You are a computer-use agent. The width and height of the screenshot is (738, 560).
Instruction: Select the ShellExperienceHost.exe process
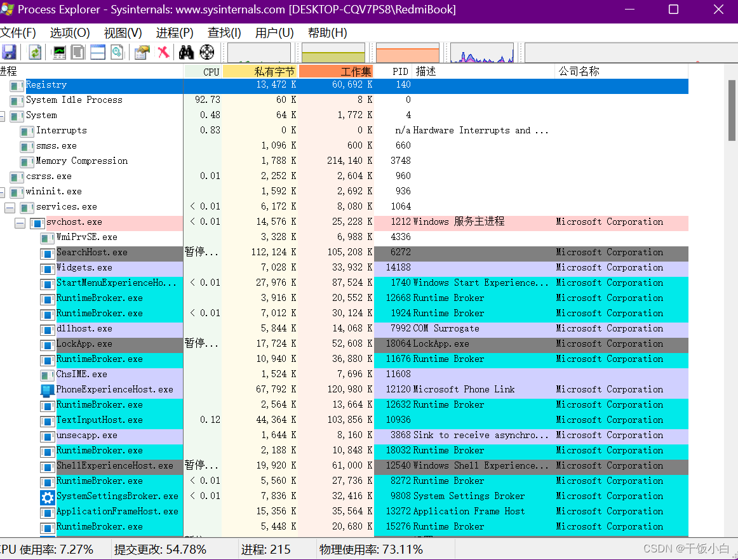coord(115,466)
